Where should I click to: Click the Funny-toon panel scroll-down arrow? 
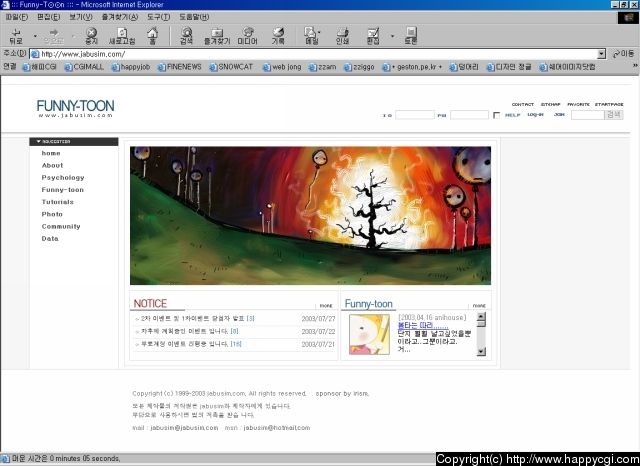[x=481, y=351]
